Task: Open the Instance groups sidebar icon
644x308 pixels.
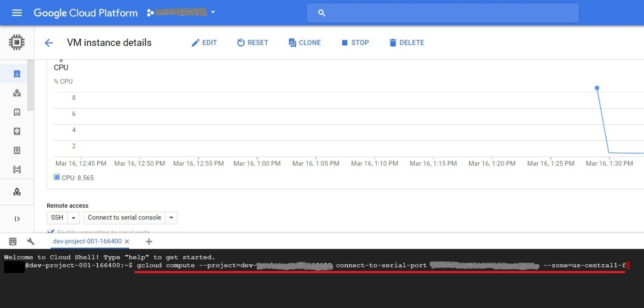Action: 17,93
